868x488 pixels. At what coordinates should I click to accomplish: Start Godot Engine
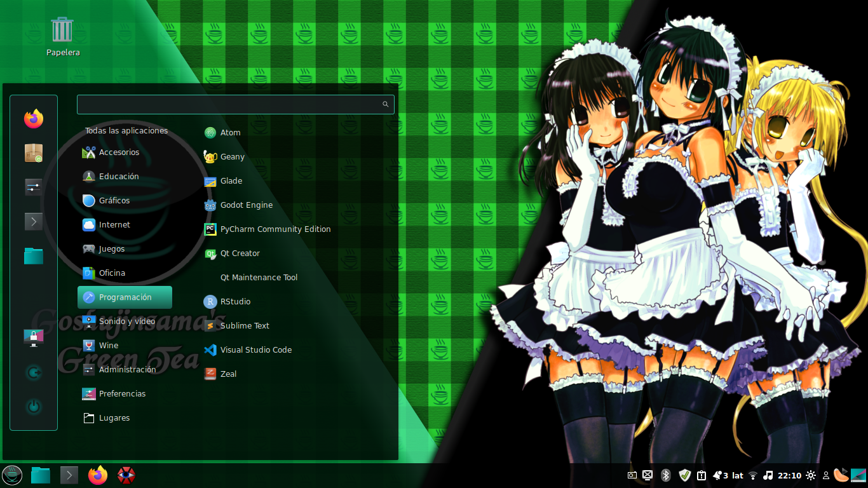click(x=246, y=205)
